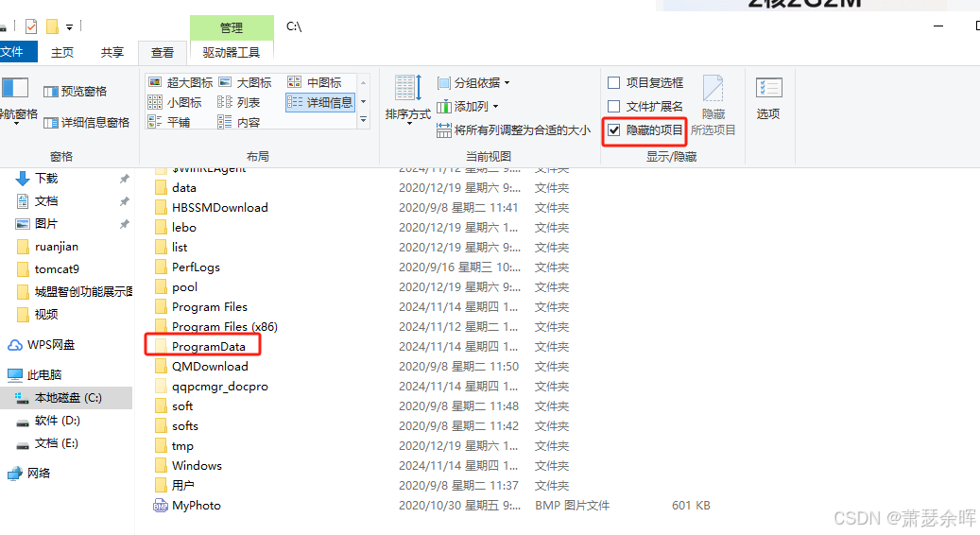
Task: Select extra large icons layout
Action: click(181, 82)
